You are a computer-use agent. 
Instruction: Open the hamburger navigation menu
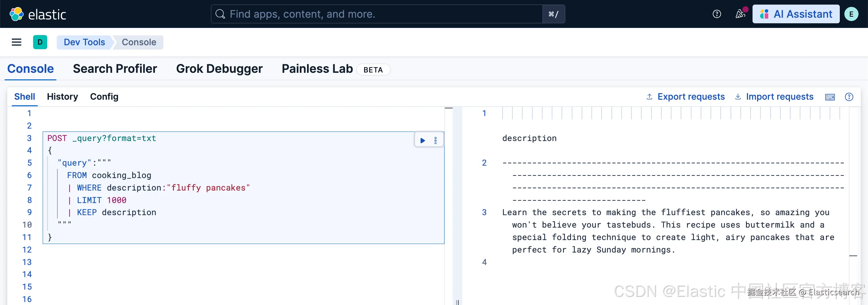pyautogui.click(x=16, y=42)
